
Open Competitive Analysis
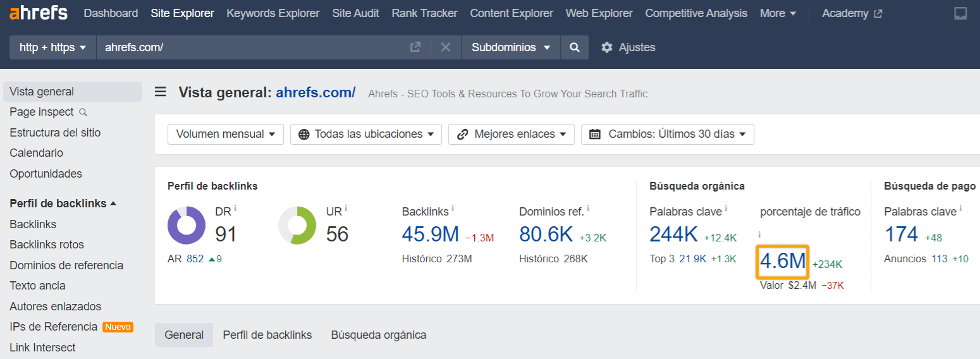(696, 13)
